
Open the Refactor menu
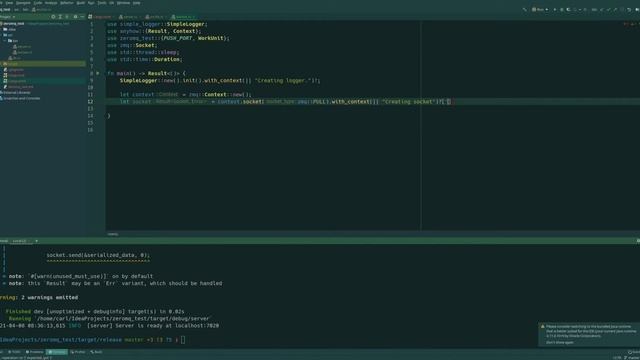click(x=67, y=3)
